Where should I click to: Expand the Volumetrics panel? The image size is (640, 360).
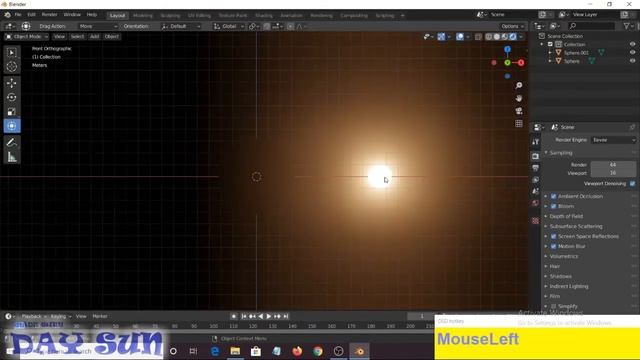pos(564,256)
